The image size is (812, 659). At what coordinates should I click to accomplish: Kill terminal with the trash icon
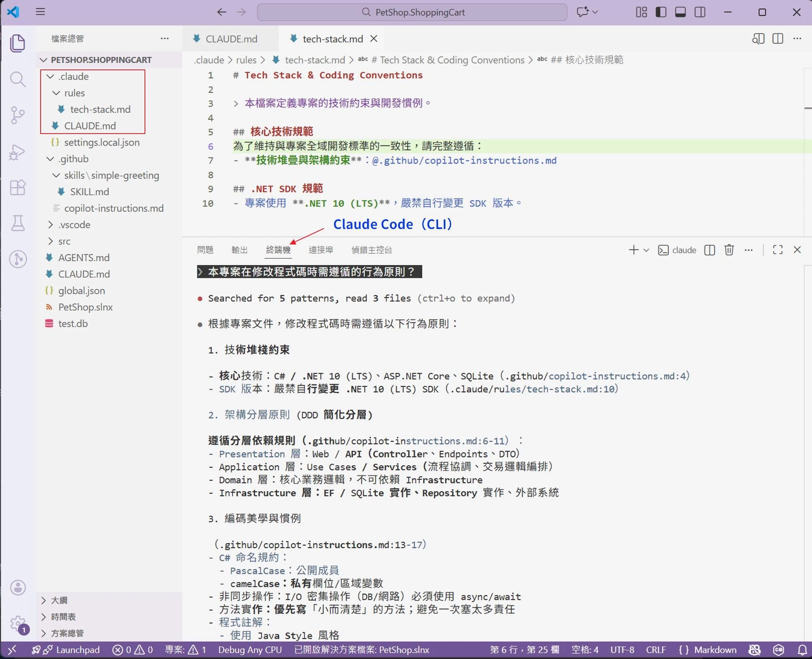click(729, 250)
